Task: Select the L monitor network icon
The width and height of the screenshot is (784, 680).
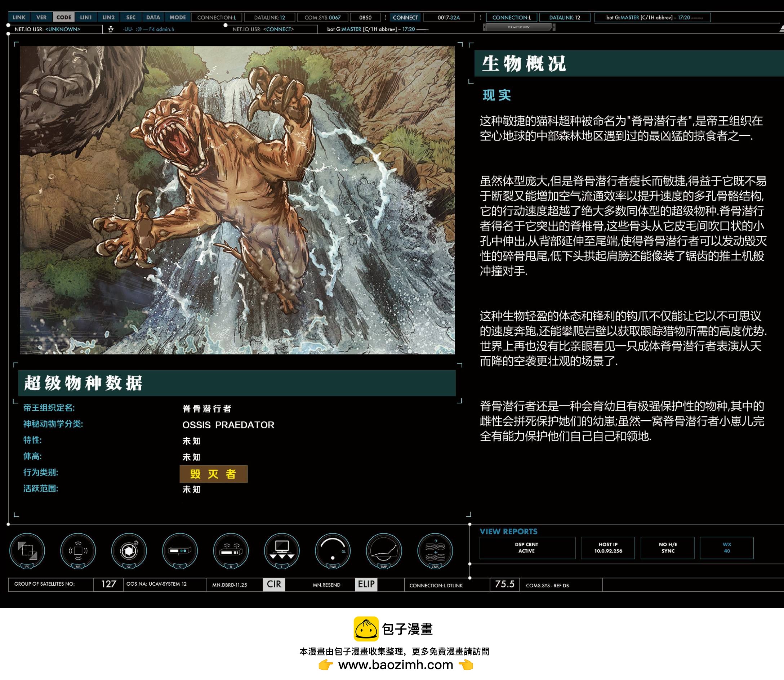Action: 282,551
